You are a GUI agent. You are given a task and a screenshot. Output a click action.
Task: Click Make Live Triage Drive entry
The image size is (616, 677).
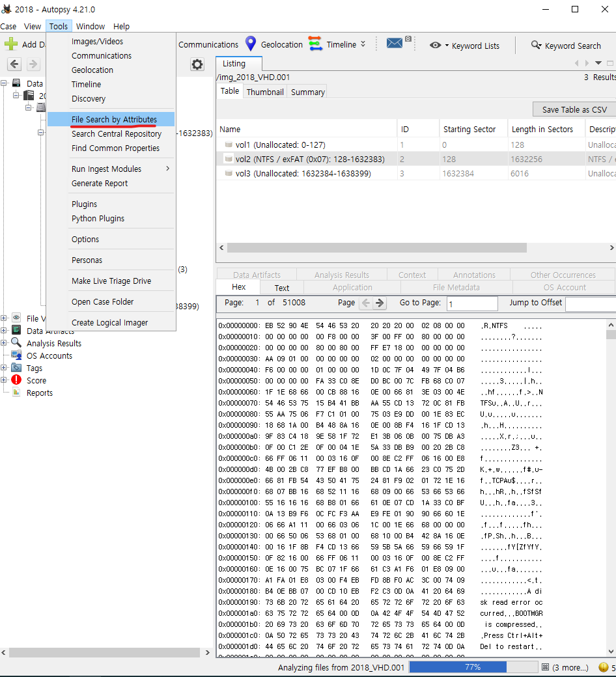[x=111, y=281]
